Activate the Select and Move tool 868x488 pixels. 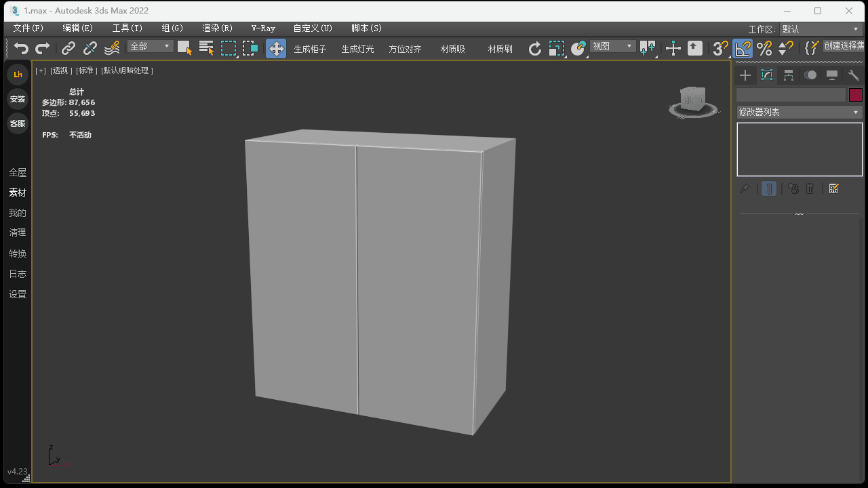click(276, 48)
